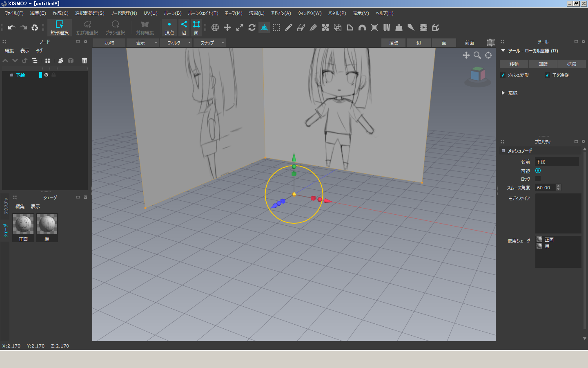Toggle 頂点 vertex mode in main toolbar
588x368 pixels.
pyautogui.click(x=169, y=28)
